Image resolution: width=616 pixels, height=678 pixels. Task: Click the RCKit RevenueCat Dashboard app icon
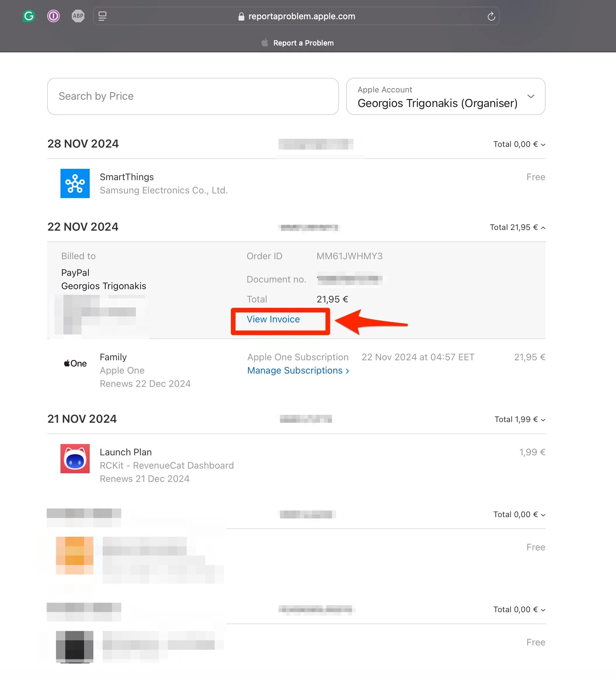click(x=75, y=459)
